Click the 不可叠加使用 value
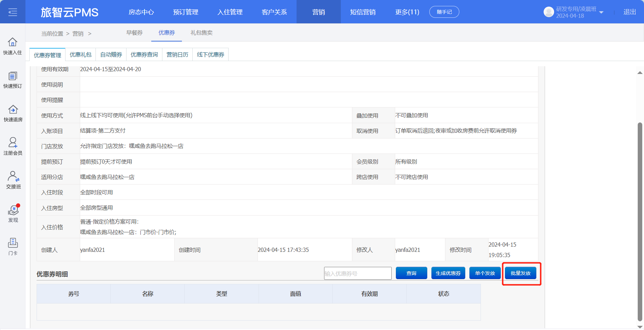644x330 pixels. pyautogui.click(x=412, y=115)
